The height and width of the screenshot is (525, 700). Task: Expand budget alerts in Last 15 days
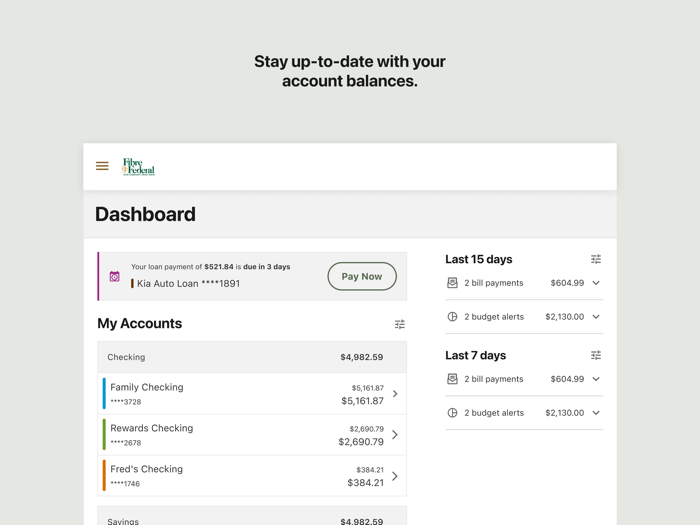tap(596, 317)
